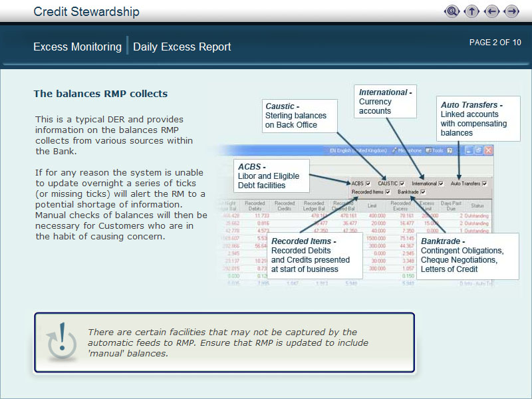This screenshot has height=399, width=532.
Task: Toggle the International checkbox
Action: pyautogui.click(x=441, y=184)
